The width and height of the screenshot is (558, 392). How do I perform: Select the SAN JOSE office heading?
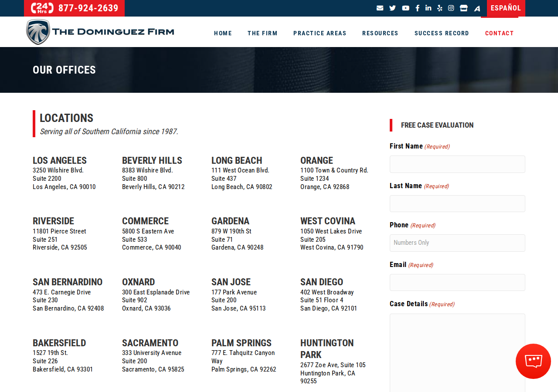[231, 282]
